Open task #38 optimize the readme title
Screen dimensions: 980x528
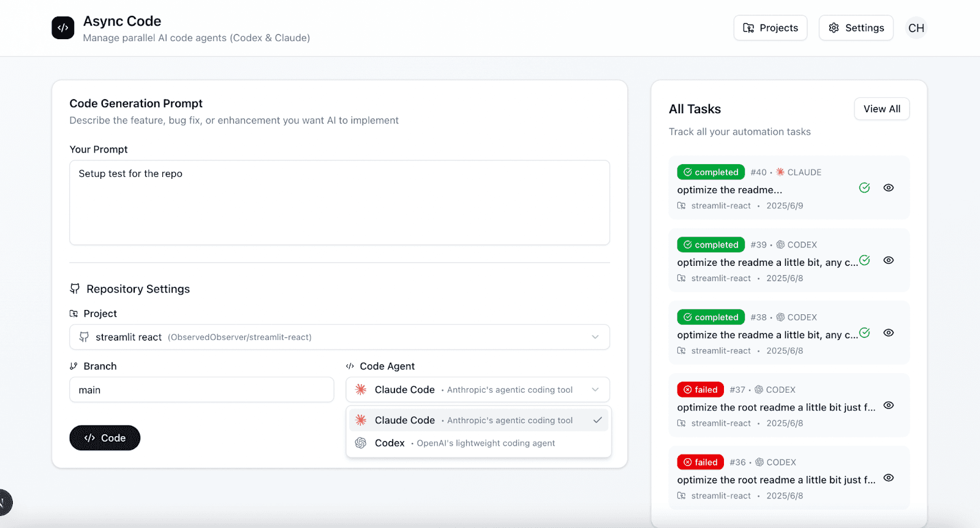click(767, 335)
